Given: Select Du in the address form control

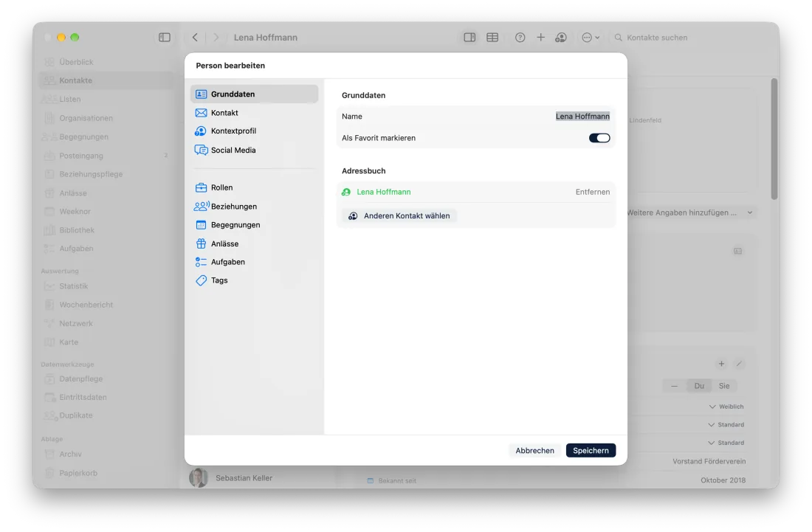Looking at the screenshot, I should [x=699, y=386].
